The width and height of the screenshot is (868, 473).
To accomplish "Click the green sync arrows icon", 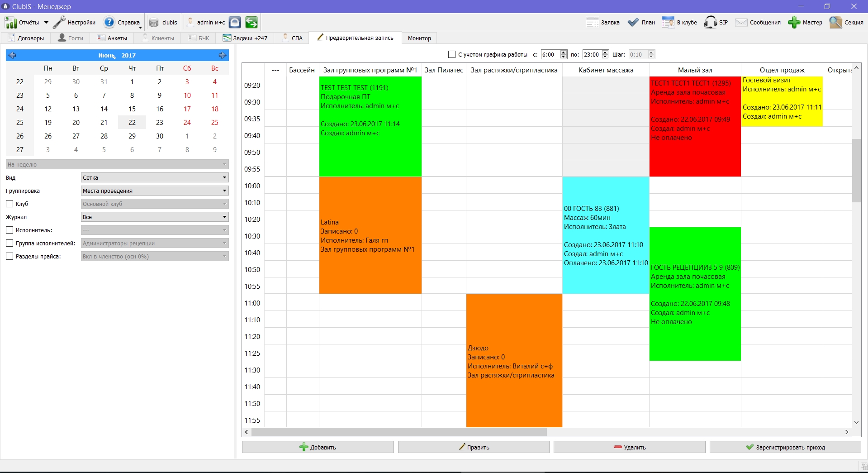I will [x=251, y=22].
